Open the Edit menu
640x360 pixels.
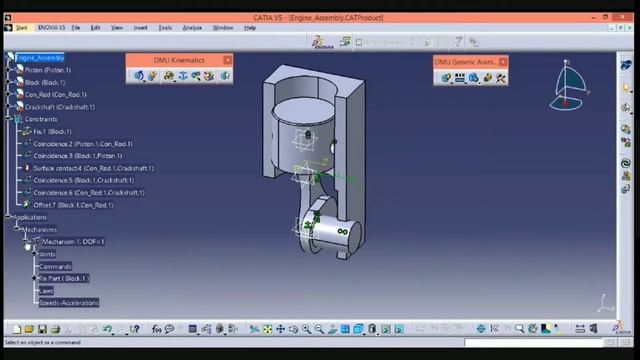coord(96,28)
